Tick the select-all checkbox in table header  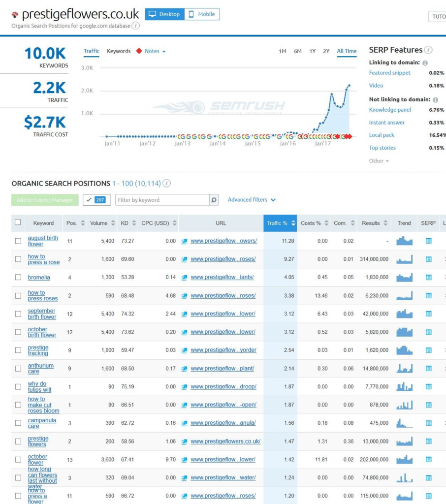coord(18,222)
